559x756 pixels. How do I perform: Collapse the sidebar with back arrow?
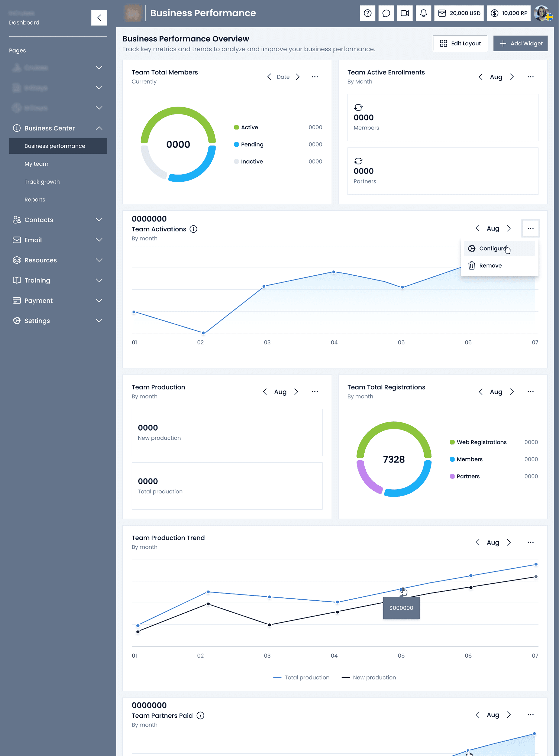99,18
